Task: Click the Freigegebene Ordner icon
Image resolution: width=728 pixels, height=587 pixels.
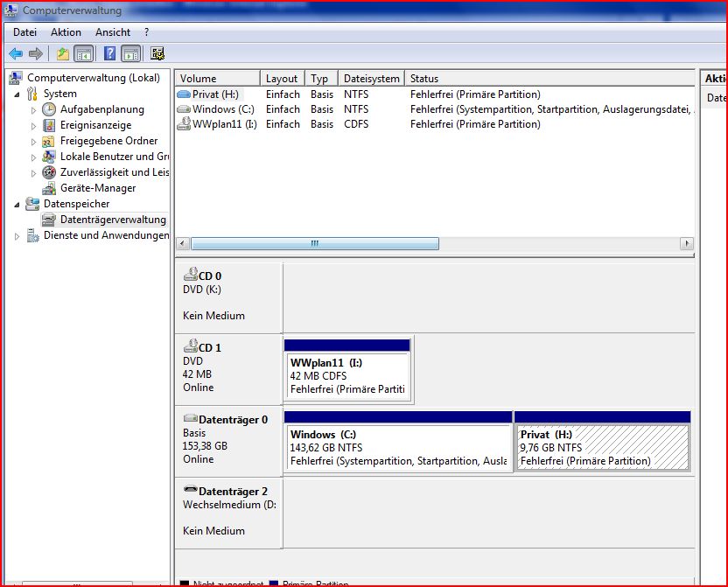Action: pos(49,141)
